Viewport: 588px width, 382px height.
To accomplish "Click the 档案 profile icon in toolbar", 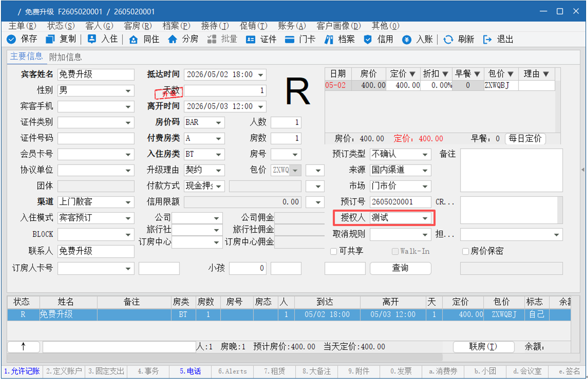I will click(329, 39).
